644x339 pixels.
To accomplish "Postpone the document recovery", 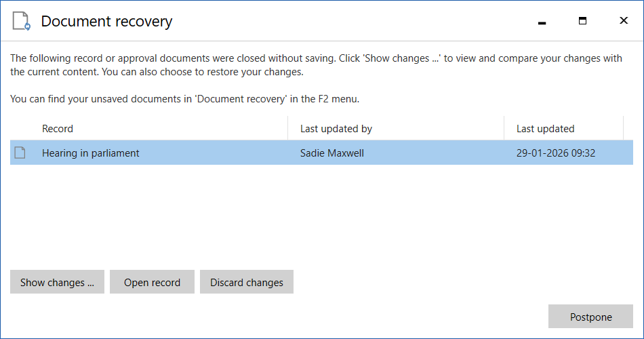I will [x=590, y=317].
